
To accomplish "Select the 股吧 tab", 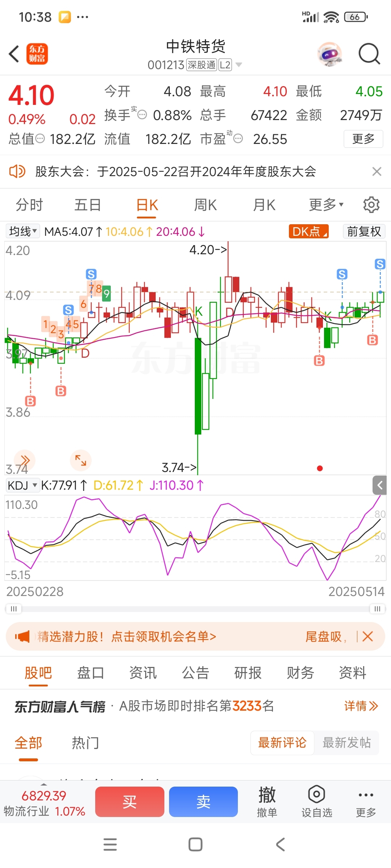I will tap(38, 673).
